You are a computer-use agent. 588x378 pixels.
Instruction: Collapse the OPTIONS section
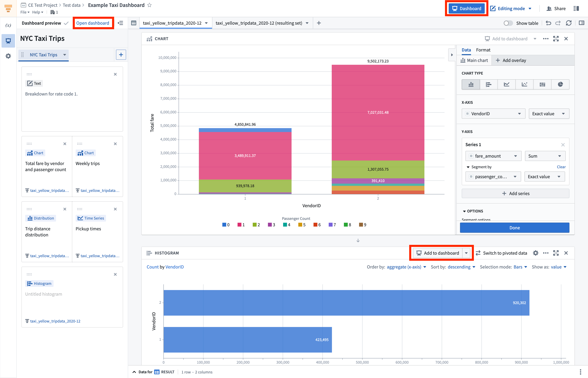pos(464,211)
